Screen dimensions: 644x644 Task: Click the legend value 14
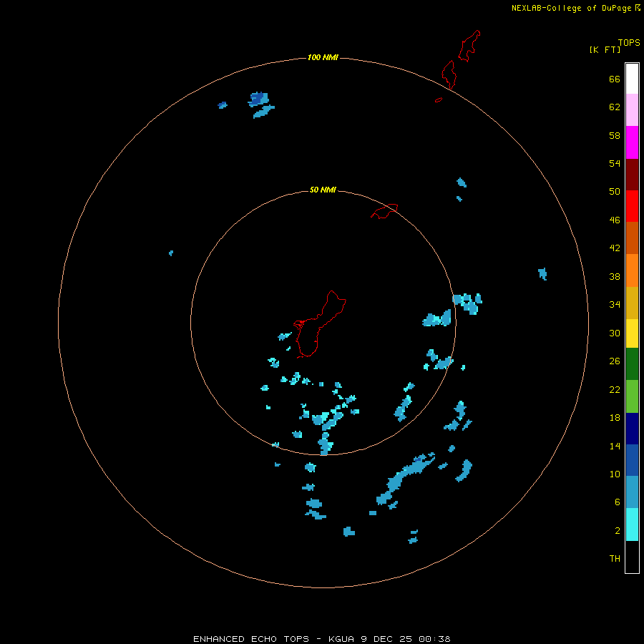615,446
